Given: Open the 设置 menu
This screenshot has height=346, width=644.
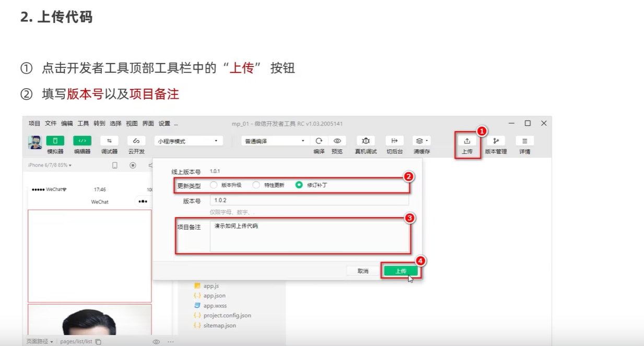Looking at the screenshot, I should 164,124.
